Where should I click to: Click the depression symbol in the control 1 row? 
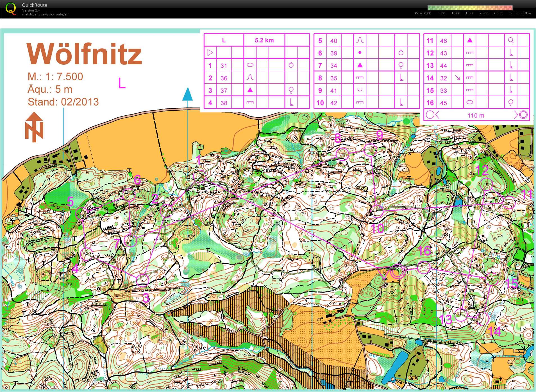click(x=250, y=65)
